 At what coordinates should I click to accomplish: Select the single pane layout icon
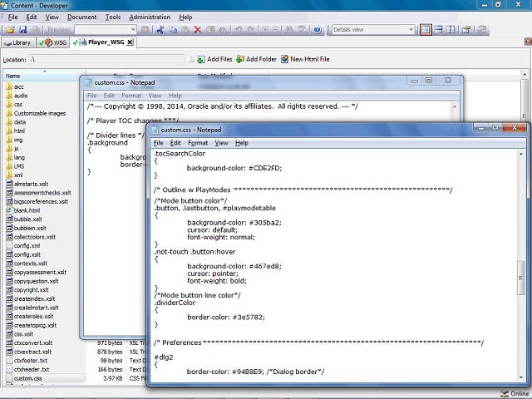click(426, 30)
